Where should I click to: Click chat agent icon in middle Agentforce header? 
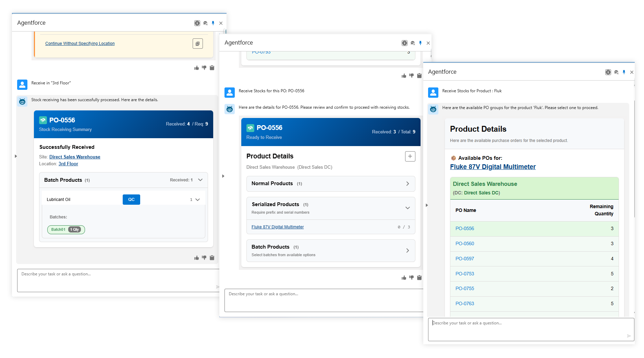tap(413, 43)
